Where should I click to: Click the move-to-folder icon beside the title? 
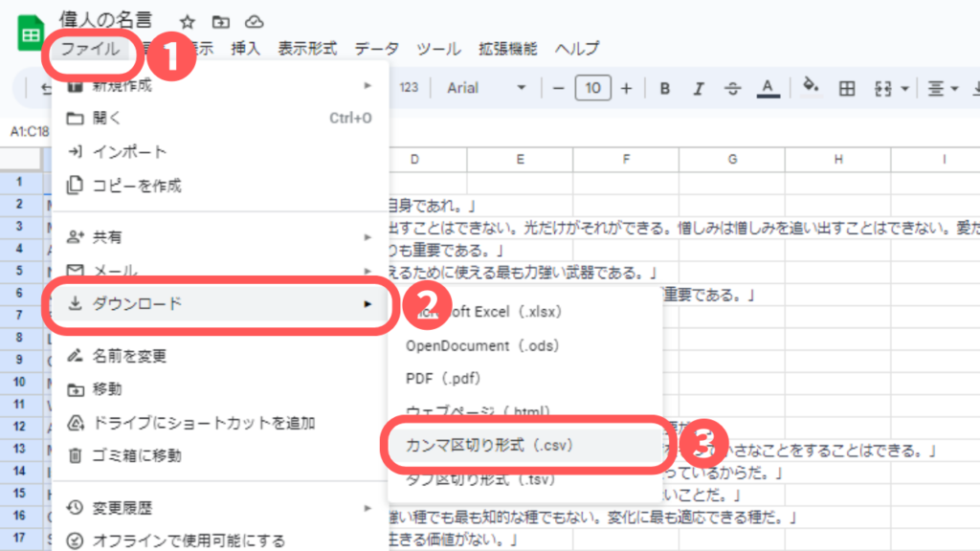pos(221,21)
